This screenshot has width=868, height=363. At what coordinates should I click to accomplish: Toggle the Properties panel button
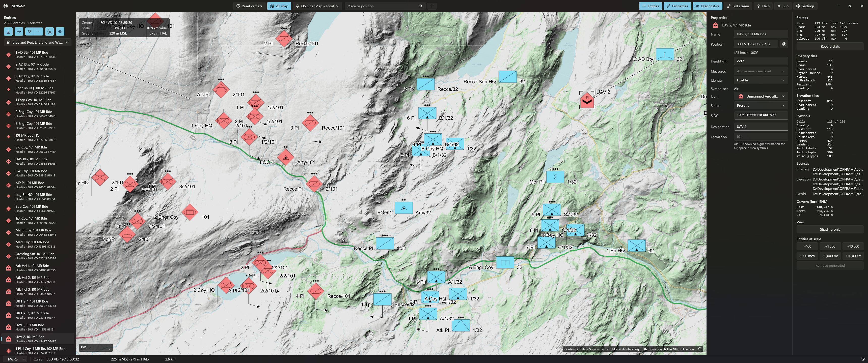677,6
